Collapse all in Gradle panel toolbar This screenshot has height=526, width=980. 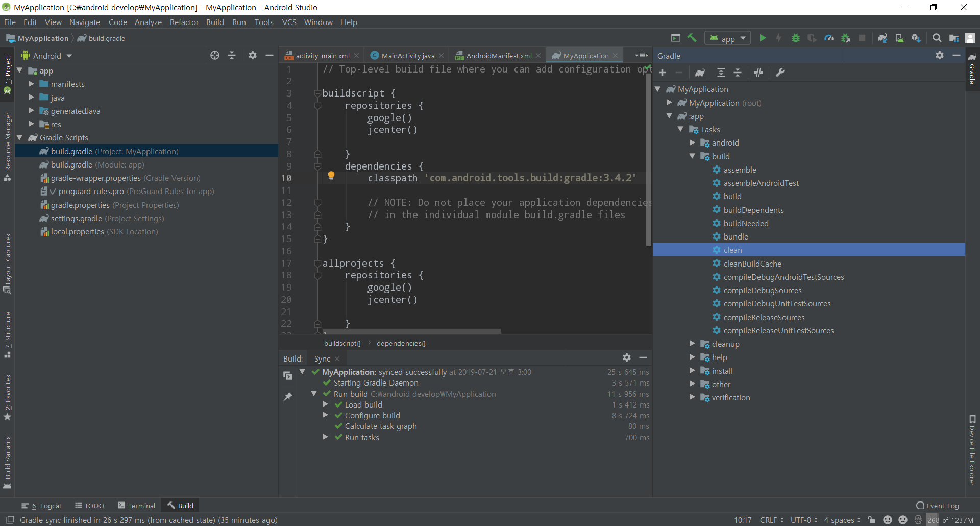[738, 73]
